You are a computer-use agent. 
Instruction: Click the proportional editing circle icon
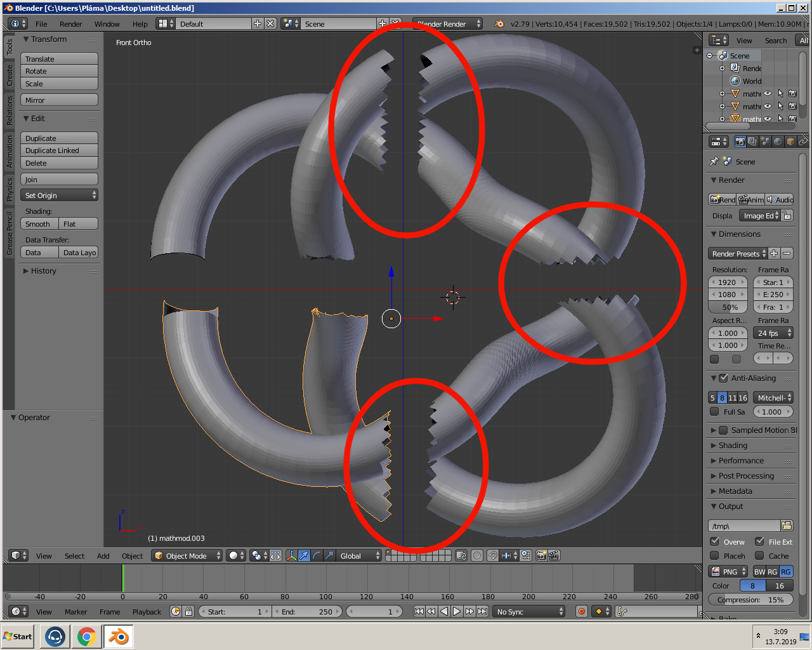pos(477,555)
